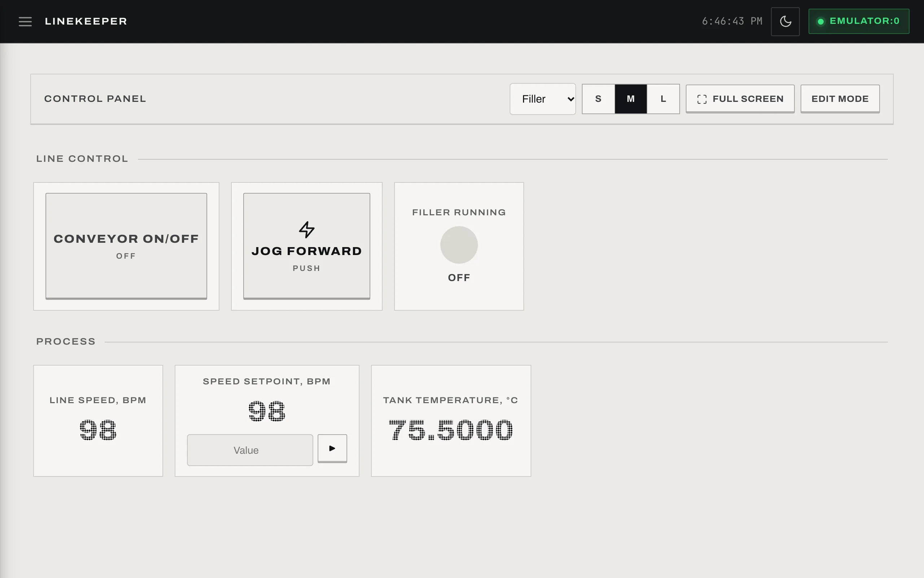Click the Speed Setpoint value input
This screenshot has height=578, width=924.
click(x=250, y=450)
